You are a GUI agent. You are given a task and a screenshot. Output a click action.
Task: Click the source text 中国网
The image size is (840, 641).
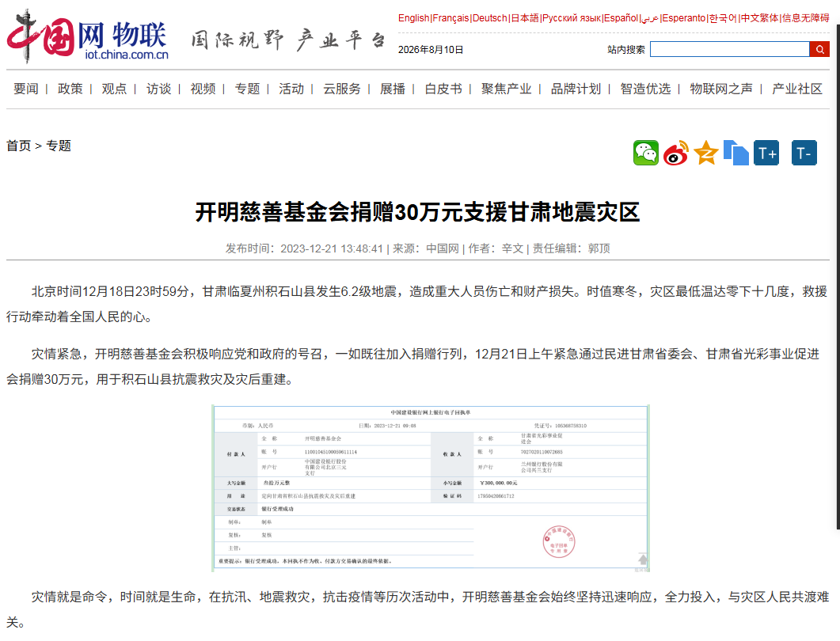click(x=443, y=248)
